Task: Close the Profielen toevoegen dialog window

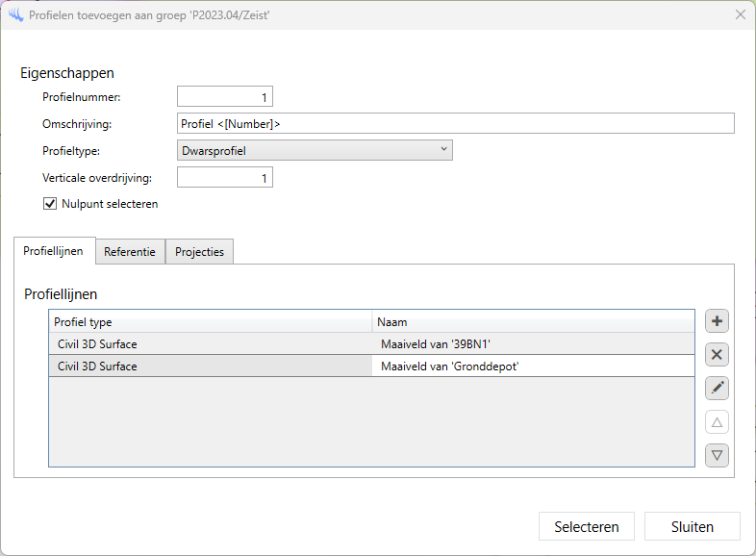Action: pos(740,14)
